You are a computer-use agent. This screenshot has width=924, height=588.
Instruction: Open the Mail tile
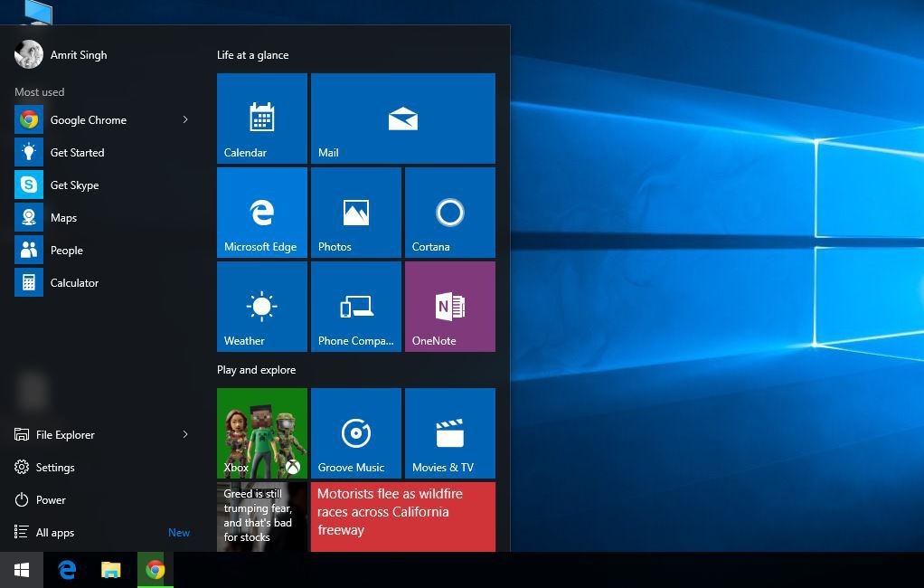403,118
